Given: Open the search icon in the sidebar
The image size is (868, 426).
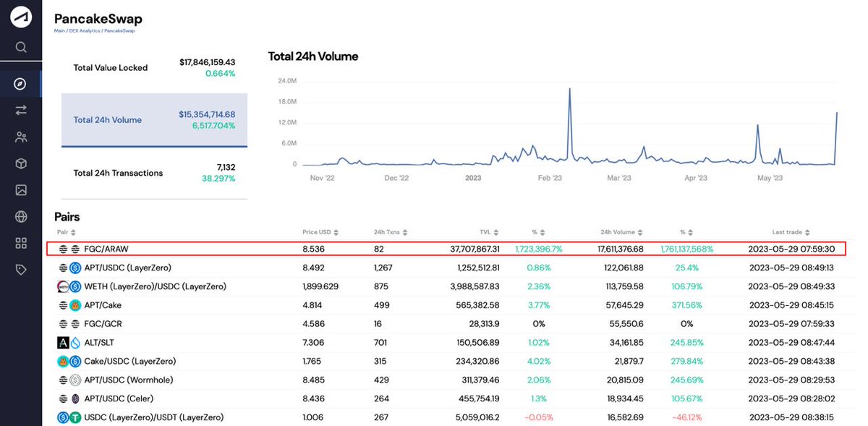Looking at the screenshot, I should pos(21,48).
